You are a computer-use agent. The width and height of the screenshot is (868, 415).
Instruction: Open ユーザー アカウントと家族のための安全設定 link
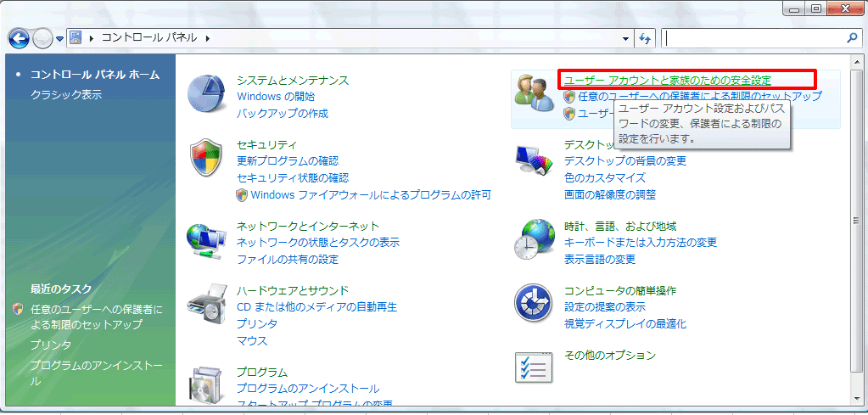click(x=667, y=81)
